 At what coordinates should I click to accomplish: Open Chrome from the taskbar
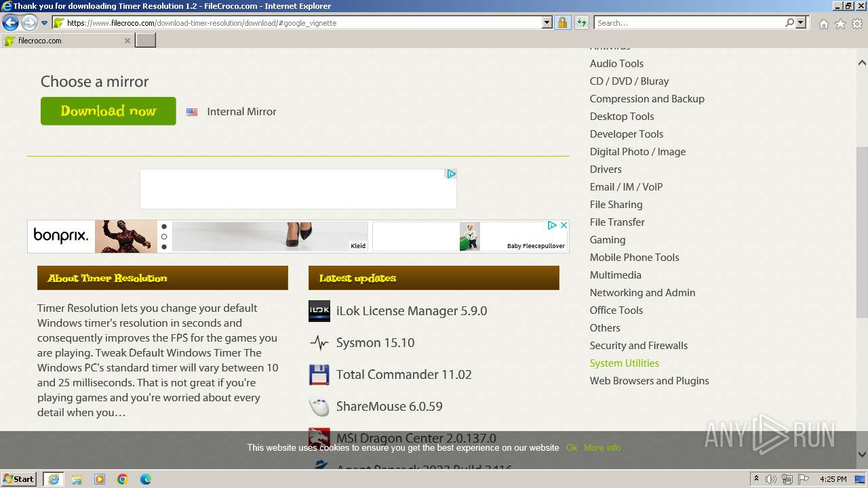pos(123,479)
